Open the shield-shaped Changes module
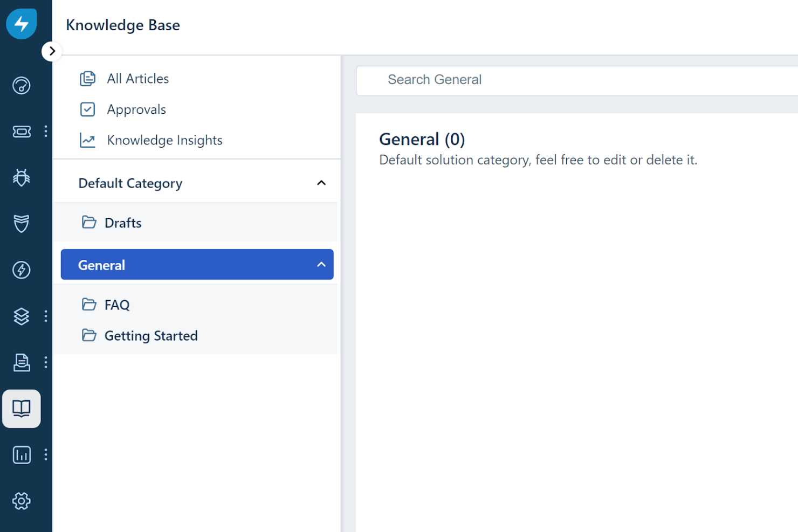 (x=21, y=224)
